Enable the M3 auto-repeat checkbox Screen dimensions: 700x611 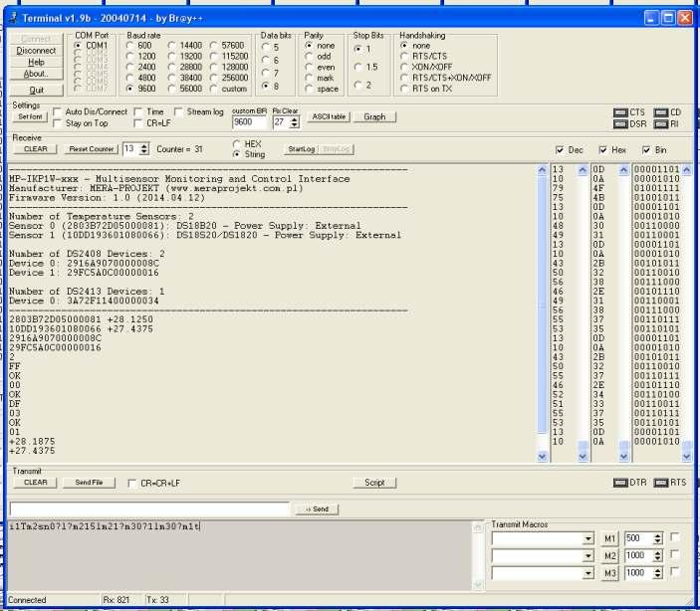pos(675,572)
